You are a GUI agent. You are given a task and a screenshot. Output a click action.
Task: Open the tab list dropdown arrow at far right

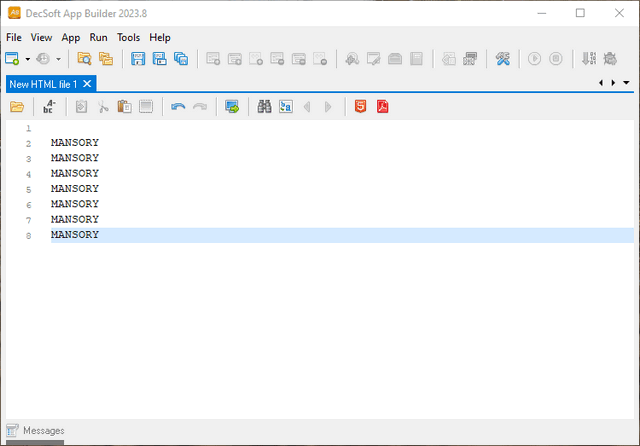[x=625, y=83]
